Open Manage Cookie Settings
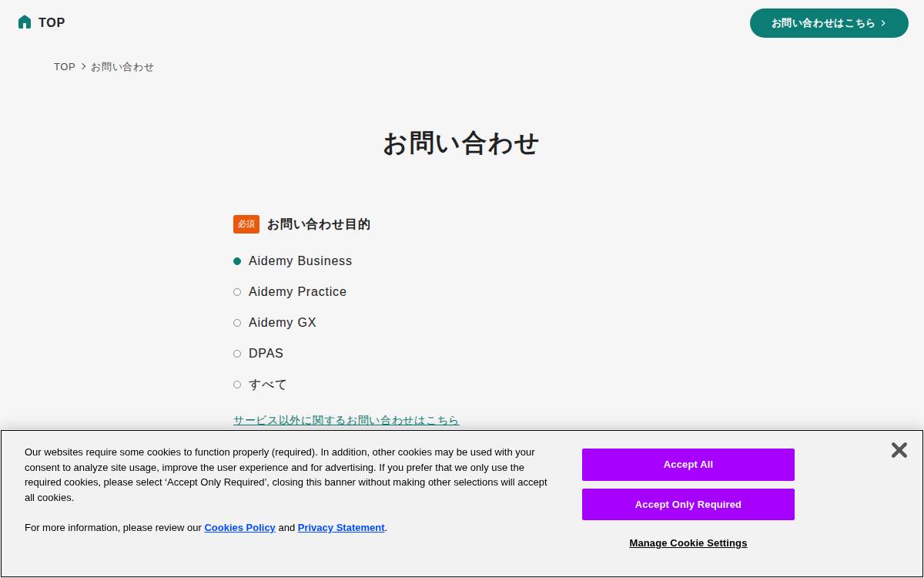924x578 pixels. [688, 543]
